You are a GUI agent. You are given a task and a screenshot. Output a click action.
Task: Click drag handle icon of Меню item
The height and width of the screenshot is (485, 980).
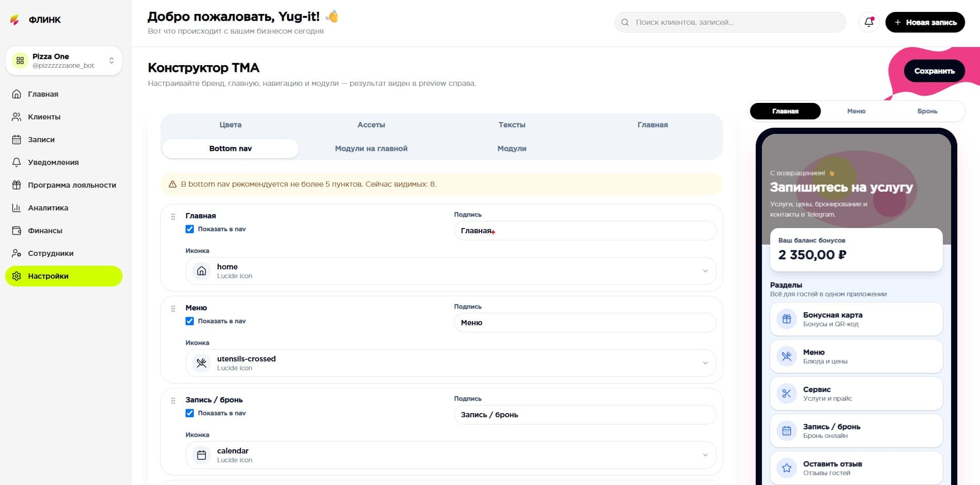173,309
